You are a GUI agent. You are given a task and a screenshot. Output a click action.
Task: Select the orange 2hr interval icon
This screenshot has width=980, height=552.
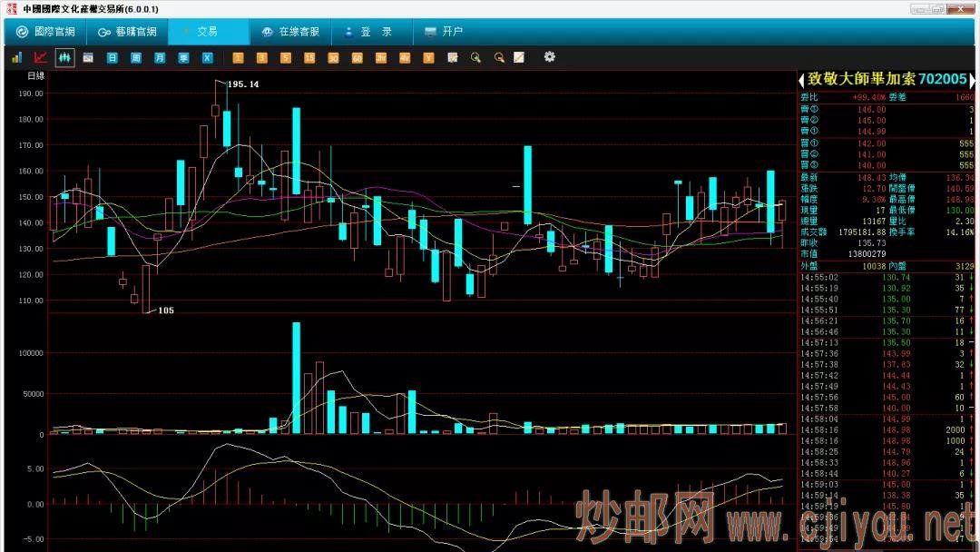pos(380,57)
